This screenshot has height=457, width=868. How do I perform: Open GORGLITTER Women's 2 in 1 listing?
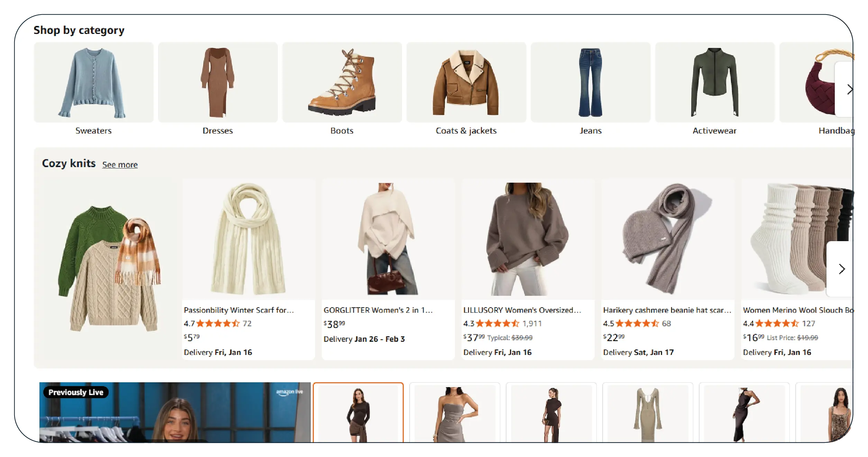378,310
